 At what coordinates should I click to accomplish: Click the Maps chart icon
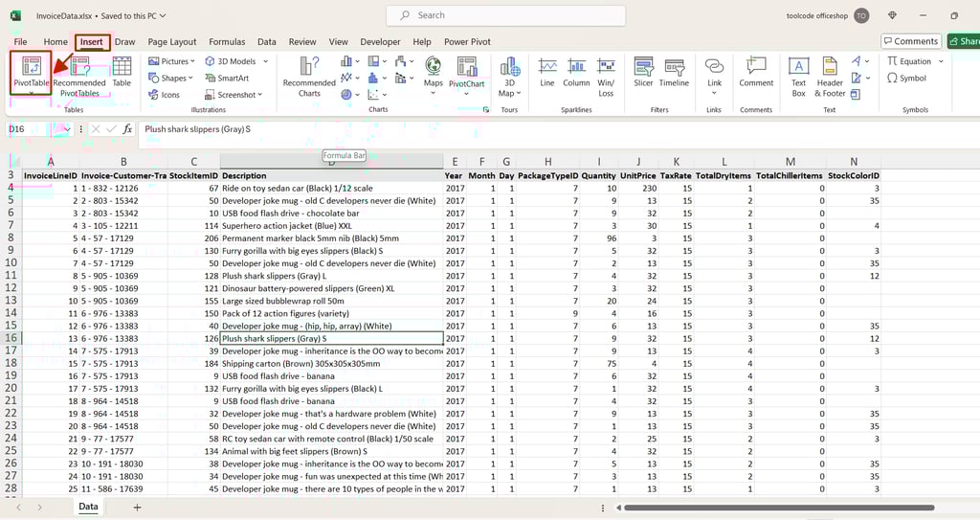pyautogui.click(x=434, y=72)
